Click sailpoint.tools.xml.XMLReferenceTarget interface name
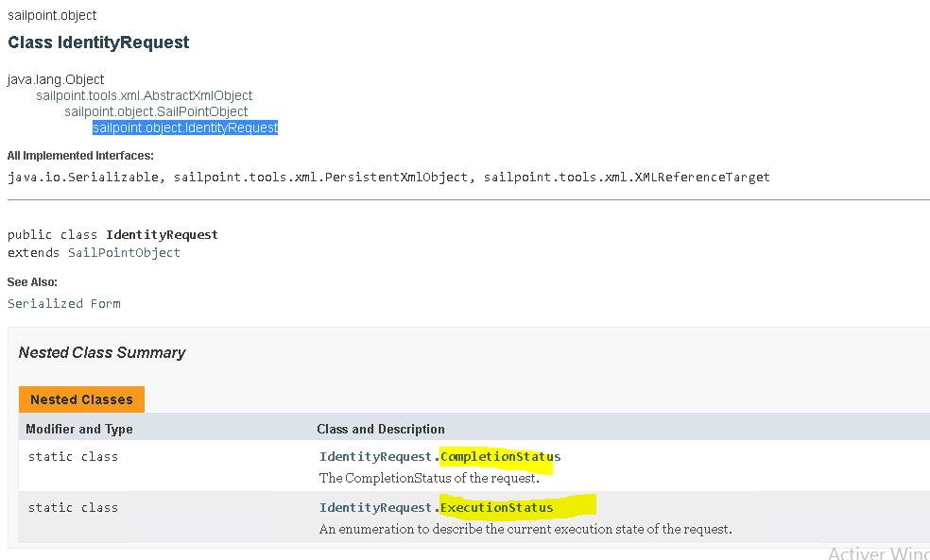Viewport: 930px width, 560px height. (x=626, y=177)
